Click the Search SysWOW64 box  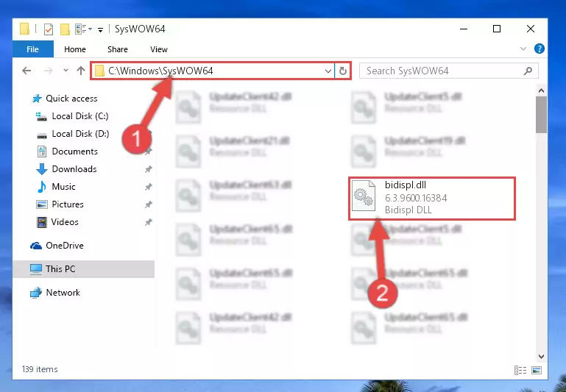point(449,71)
